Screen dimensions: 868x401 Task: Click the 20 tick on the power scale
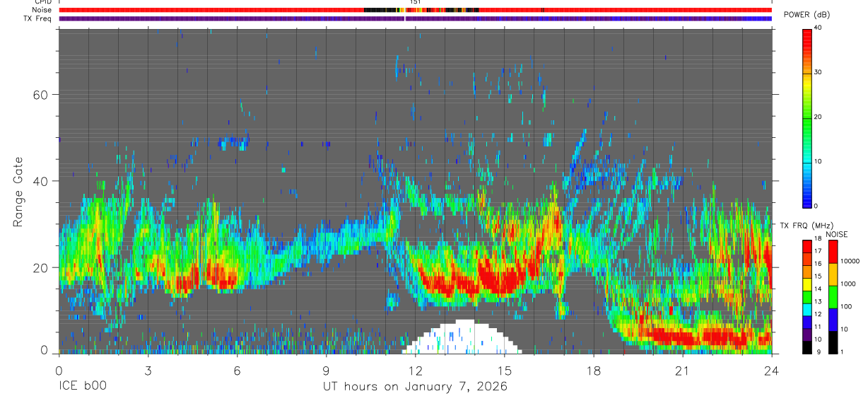(819, 117)
